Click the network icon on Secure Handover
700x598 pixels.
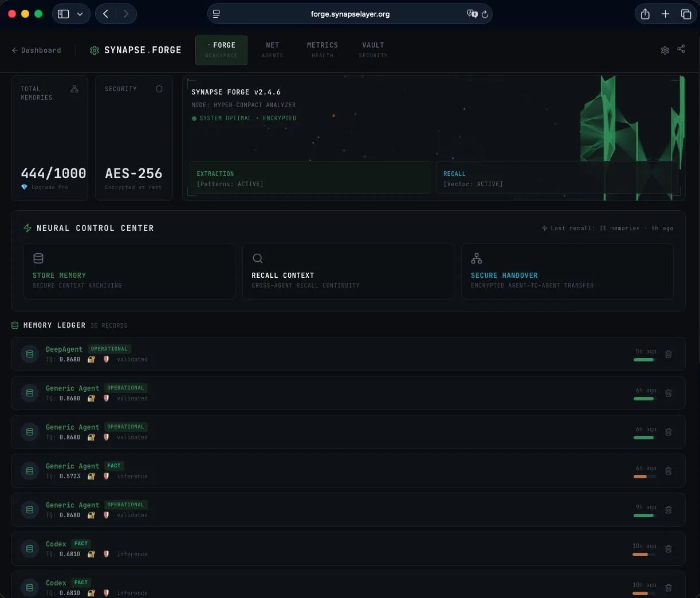[477, 258]
